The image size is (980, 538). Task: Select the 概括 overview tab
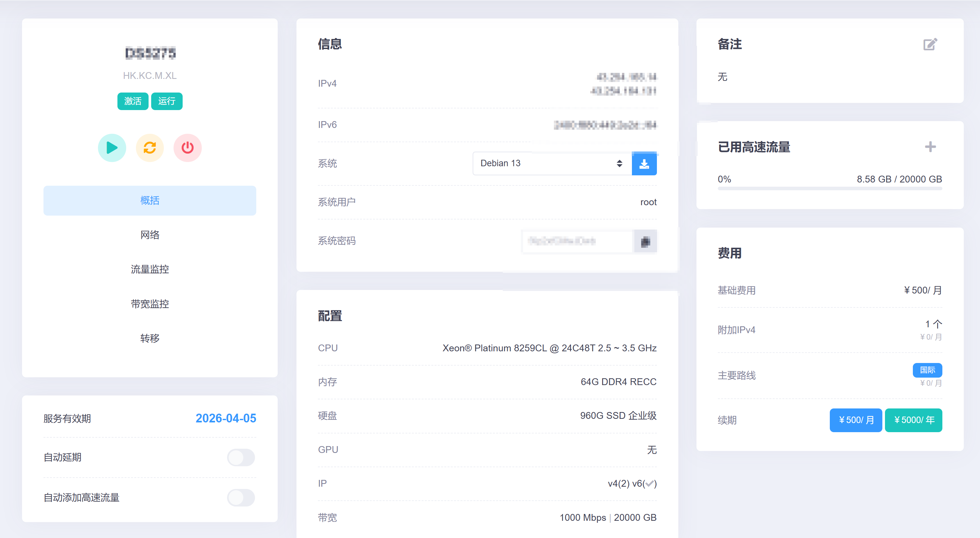(150, 201)
